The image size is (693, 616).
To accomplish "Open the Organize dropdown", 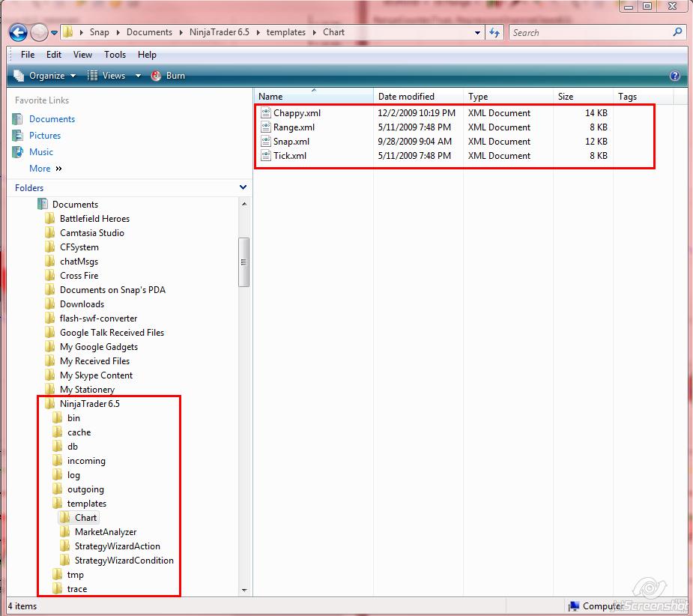I will [45, 76].
